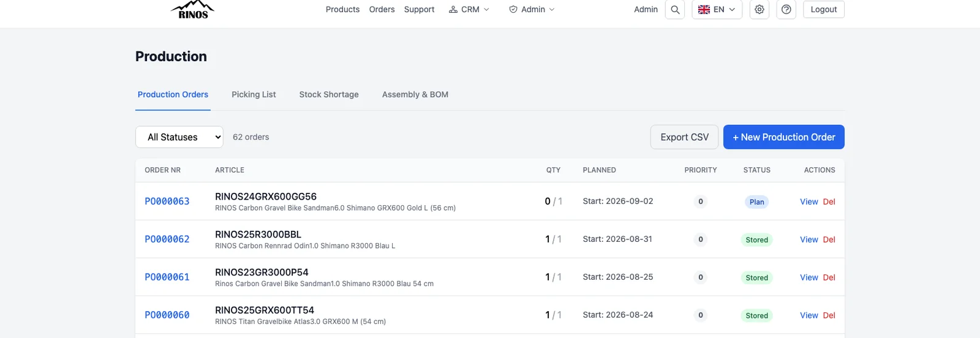Click priority 0 badge for PO000062
Image resolution: width=980 pixels, height=338 pixels.
tap(701, 239)
